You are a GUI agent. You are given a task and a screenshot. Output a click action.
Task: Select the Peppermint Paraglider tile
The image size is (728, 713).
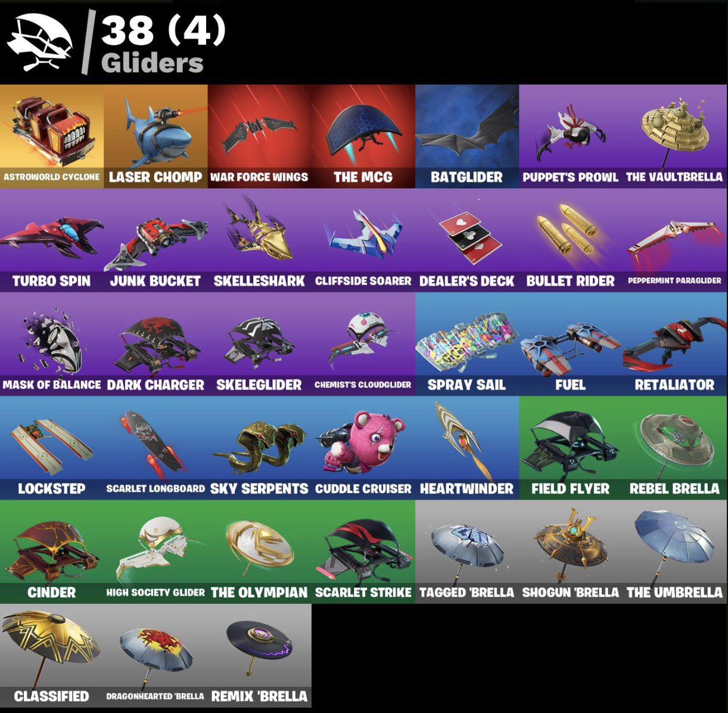click(675, 240)
